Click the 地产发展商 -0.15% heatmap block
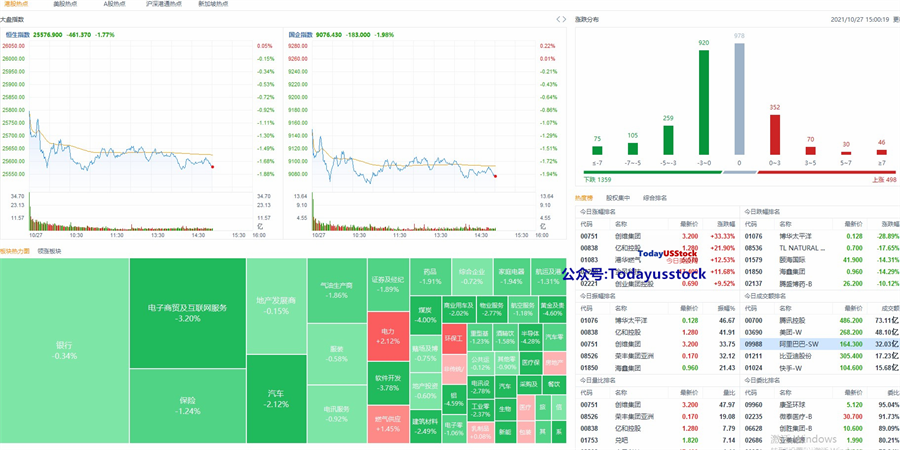The height and width of the screenshot is (450, 900). (x=276, y=305)
